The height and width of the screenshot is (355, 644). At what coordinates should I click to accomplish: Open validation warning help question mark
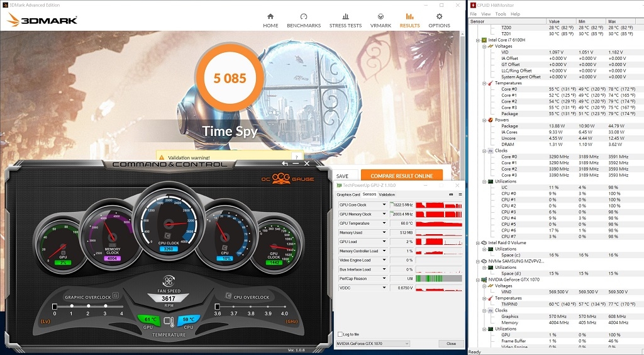297,157
